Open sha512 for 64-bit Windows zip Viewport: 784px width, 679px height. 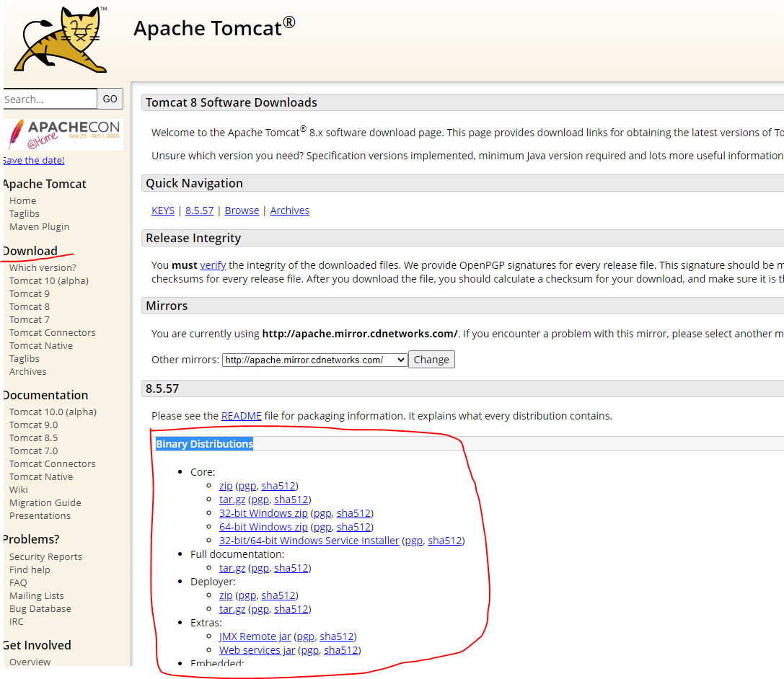354,527
